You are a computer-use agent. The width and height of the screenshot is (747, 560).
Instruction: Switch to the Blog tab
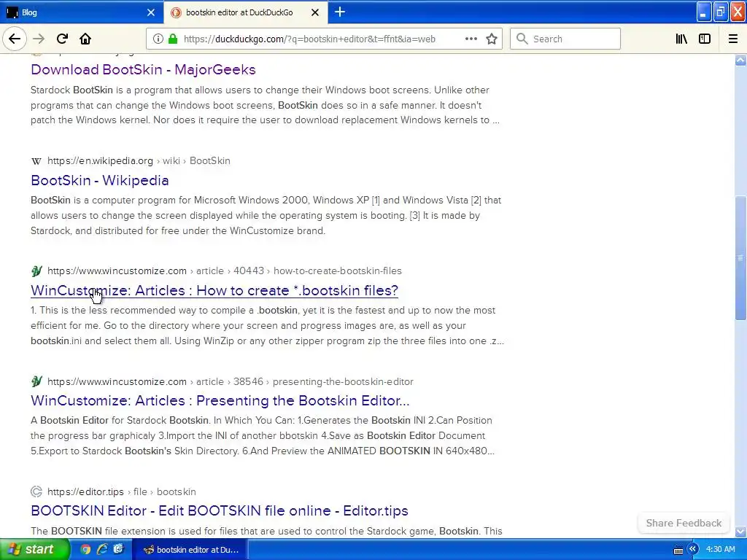click(x=81, y=12)
